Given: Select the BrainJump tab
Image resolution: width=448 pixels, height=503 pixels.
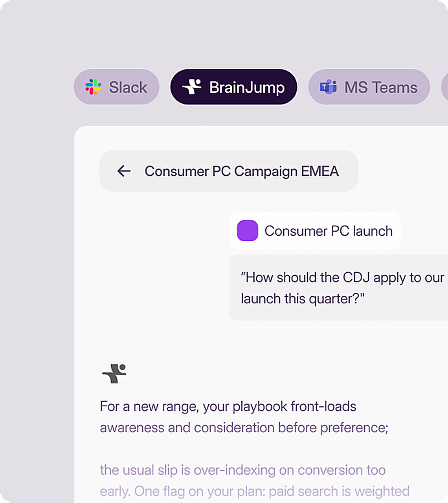Looking at the screenshot, I should pos(234,87).
